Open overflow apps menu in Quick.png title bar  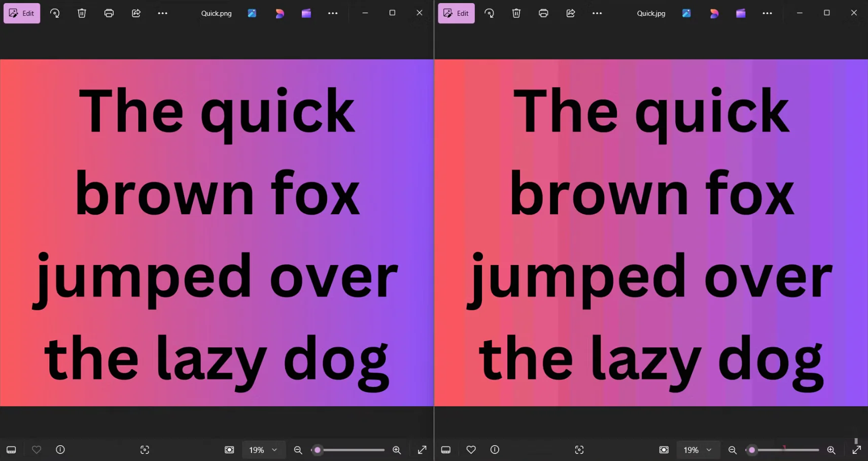333,13
